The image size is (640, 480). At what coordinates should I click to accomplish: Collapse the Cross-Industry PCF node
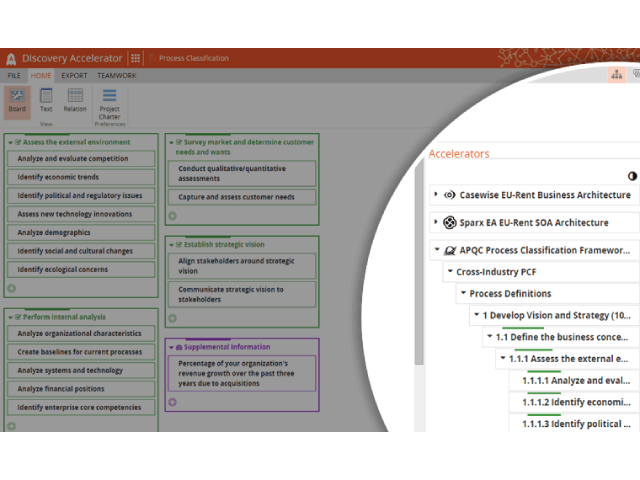(450, 271)
